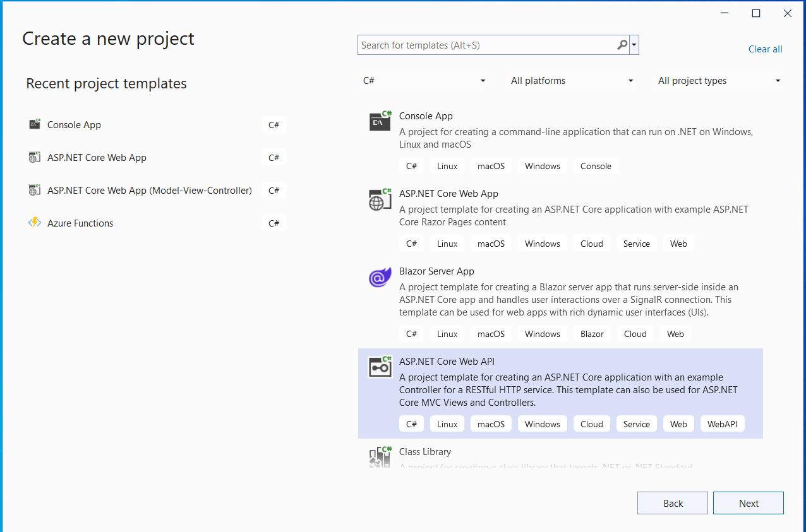The width and height of the screenshot is (806, 532).
Task: Click the Back button
Action: coord(672,502)
